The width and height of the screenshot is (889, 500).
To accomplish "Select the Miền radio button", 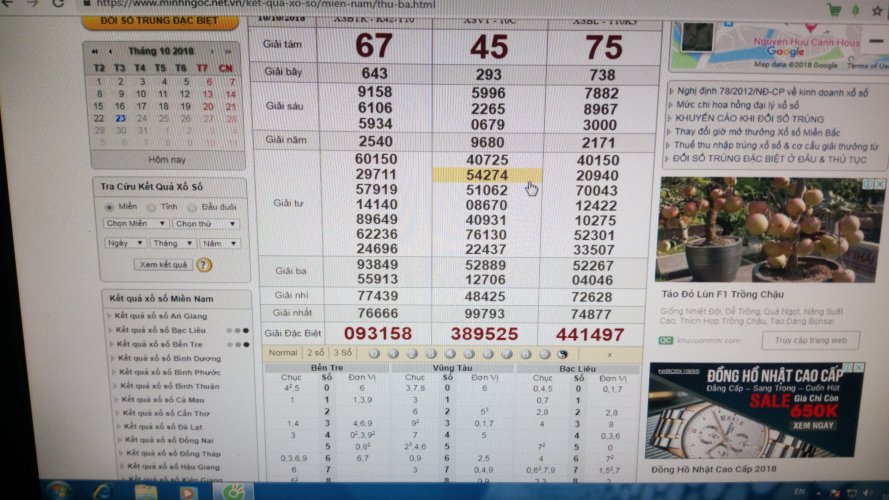I will (110, 206).
